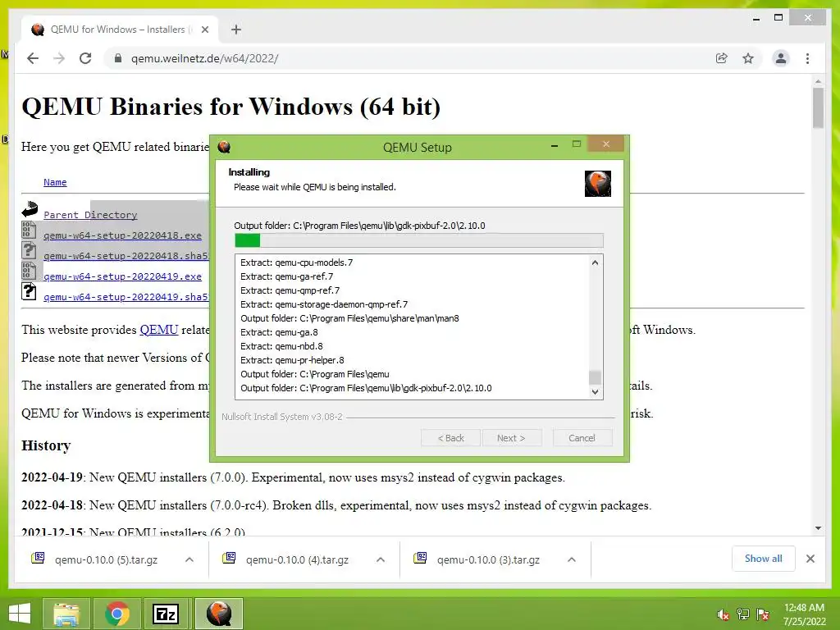The height and width of the screenshot is (630, 840).
Task: Click the install log scroll down arrow
Action: pyautogui.click(x=595, y=391)
